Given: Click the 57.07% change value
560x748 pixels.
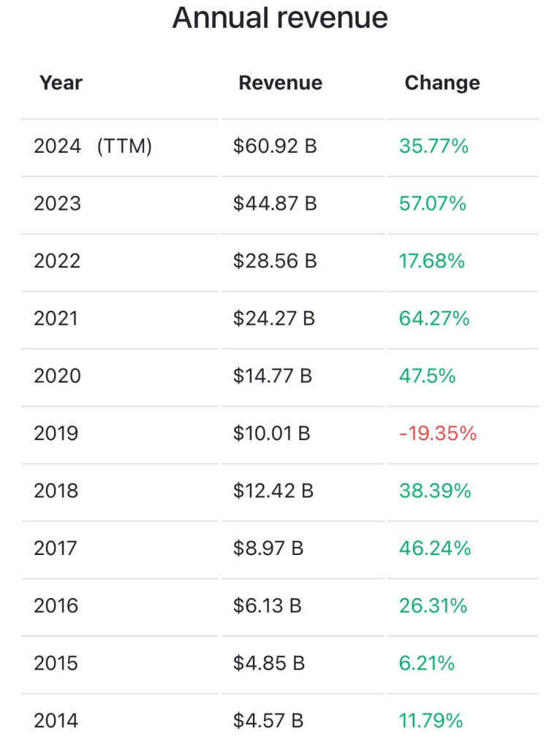Looking at the screenshot, I should [433, 203].
